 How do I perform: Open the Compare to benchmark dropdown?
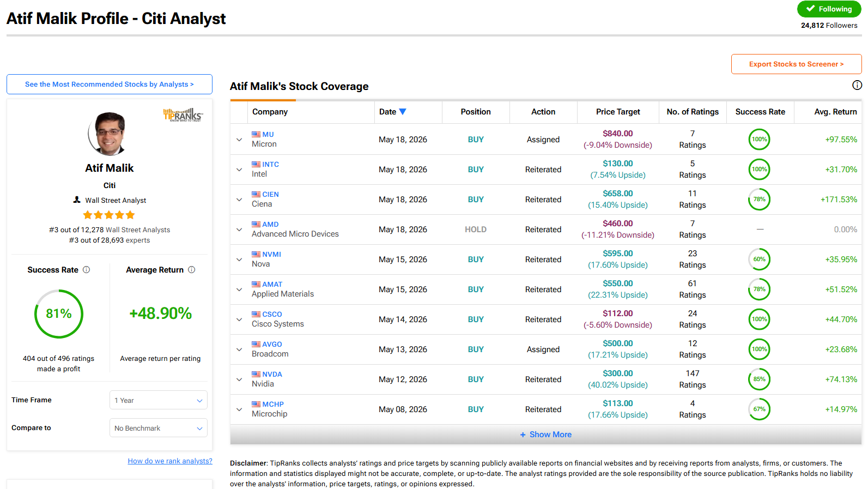[159, 428]
